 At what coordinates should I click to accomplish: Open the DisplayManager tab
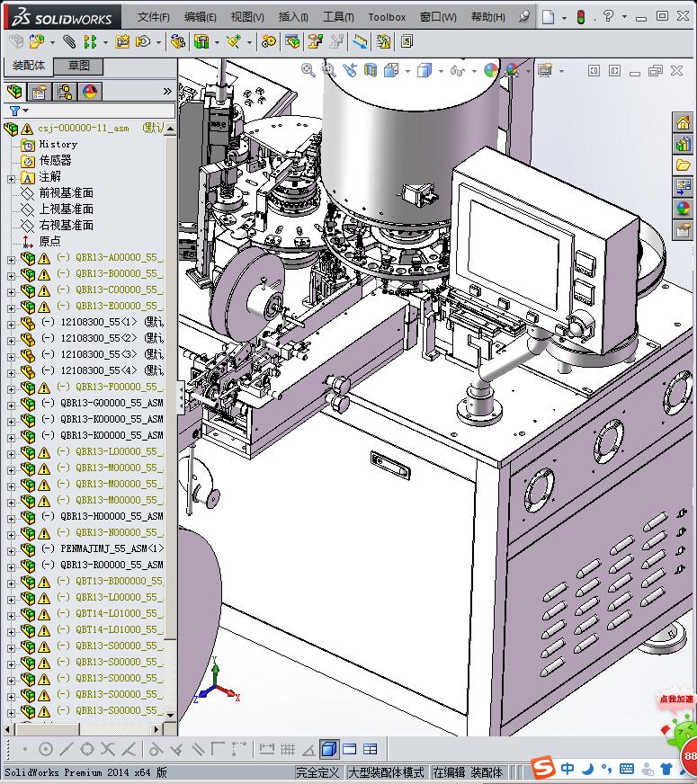tap(90, 92)
